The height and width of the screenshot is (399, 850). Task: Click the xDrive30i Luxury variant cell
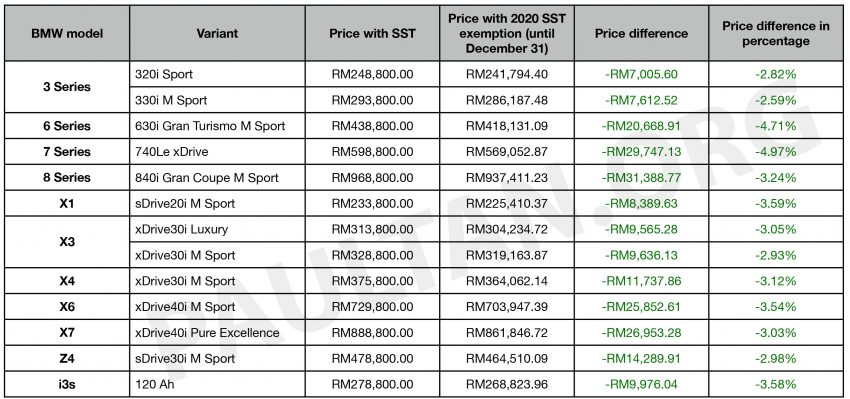[x=217, y=229]
